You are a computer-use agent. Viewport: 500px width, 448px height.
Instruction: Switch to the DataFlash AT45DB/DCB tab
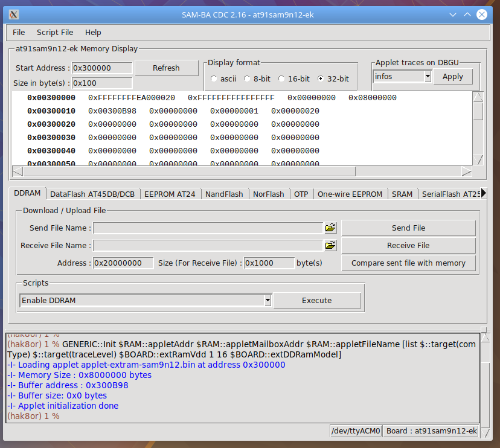click(x=92, y=194)
